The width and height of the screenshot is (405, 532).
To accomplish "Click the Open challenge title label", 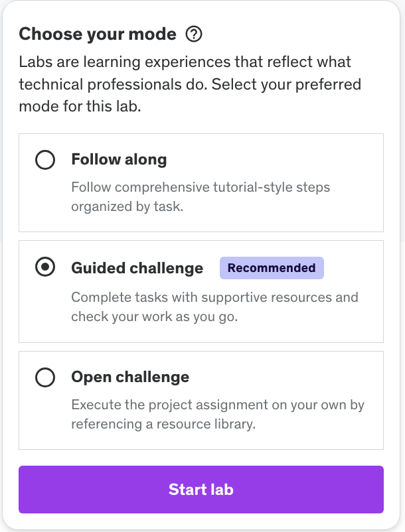I will click(130, 377).
